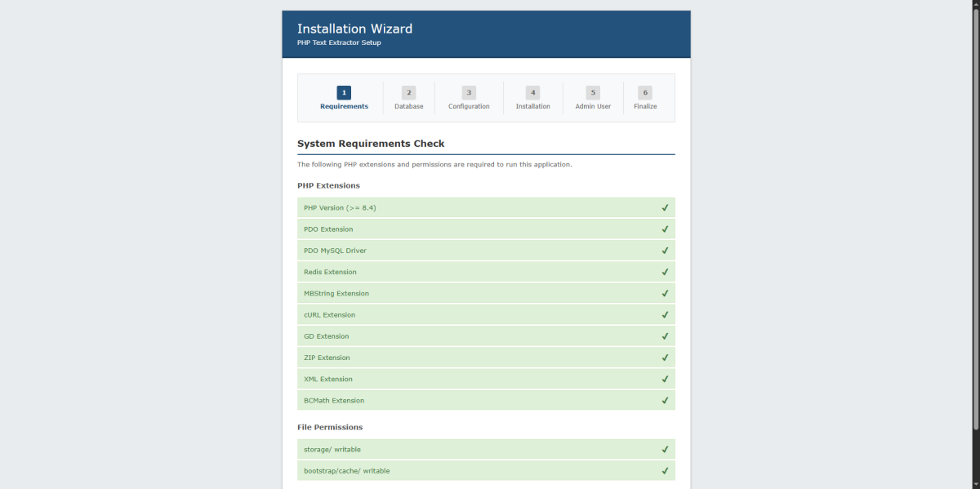Viewport: 980px width, 489px height.
Task: Open step 3 Configuration
Action: click(x=469, y=98)
